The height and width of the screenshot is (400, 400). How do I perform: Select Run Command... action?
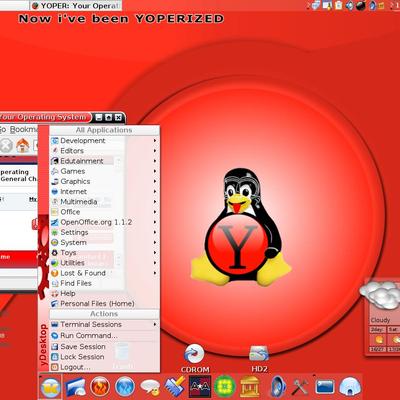[x=104, y=336]
